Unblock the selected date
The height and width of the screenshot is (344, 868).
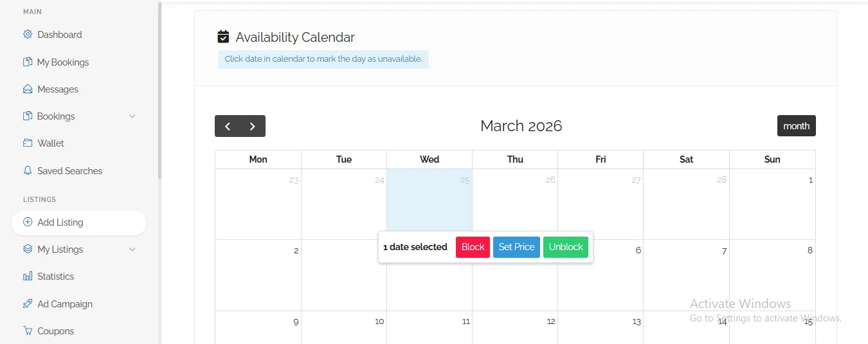coord(566,247)
